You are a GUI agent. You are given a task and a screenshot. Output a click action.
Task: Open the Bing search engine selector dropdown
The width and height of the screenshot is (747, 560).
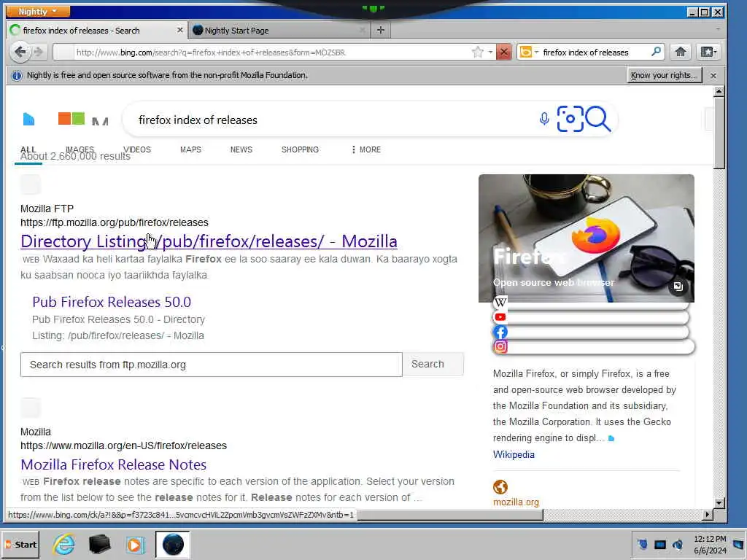coord(529,52)
